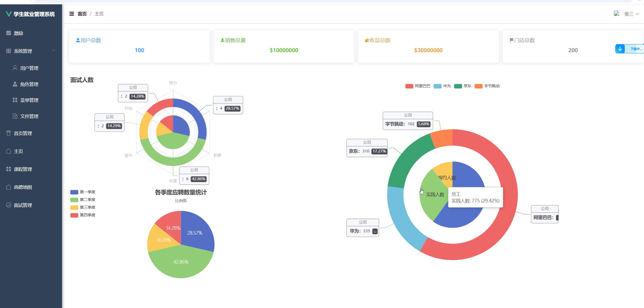Click the blue download arrow icon
The image size is (644, 308).
pyautogui.click(x=620, y=49)
